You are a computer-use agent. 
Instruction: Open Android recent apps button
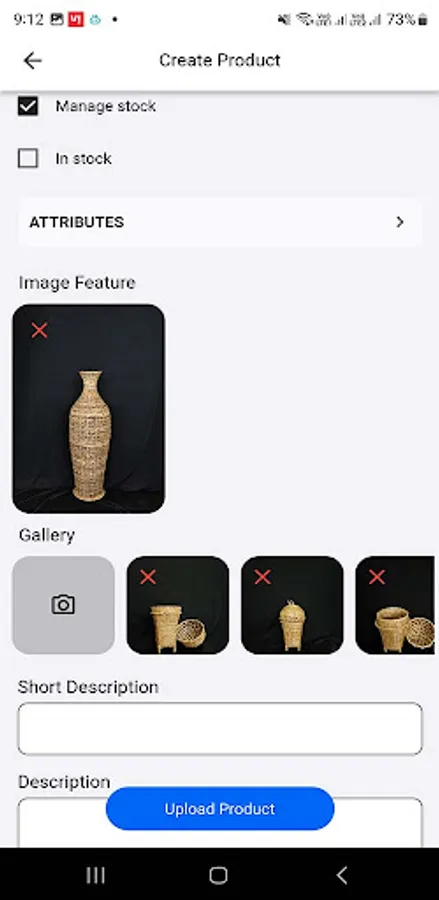tap(95, 875)
